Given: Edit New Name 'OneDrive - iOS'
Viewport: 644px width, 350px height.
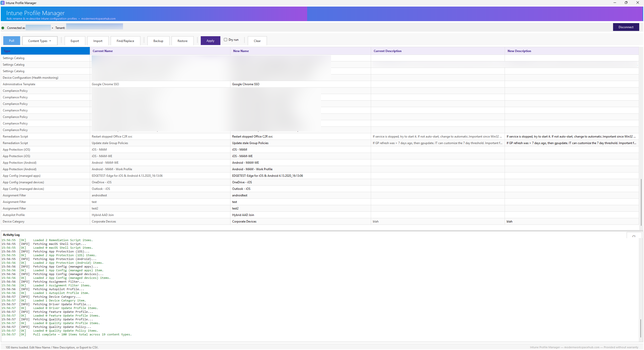Looking at the screenshot, I should 301,182.
